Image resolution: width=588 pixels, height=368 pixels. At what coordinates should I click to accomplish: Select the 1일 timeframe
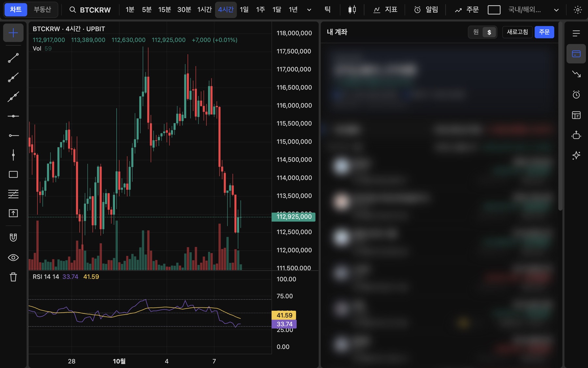(x=244, y=9)
